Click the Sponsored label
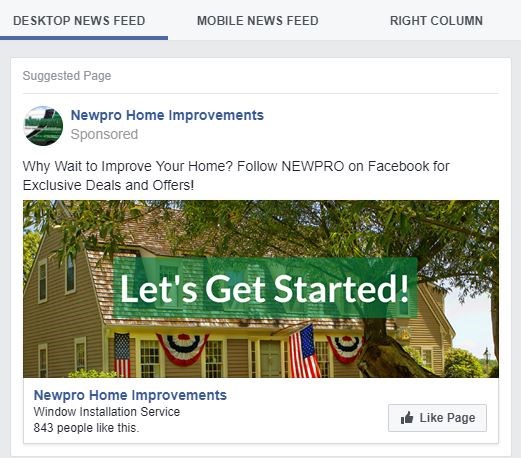521x458 pixels. tap(104, 134)
